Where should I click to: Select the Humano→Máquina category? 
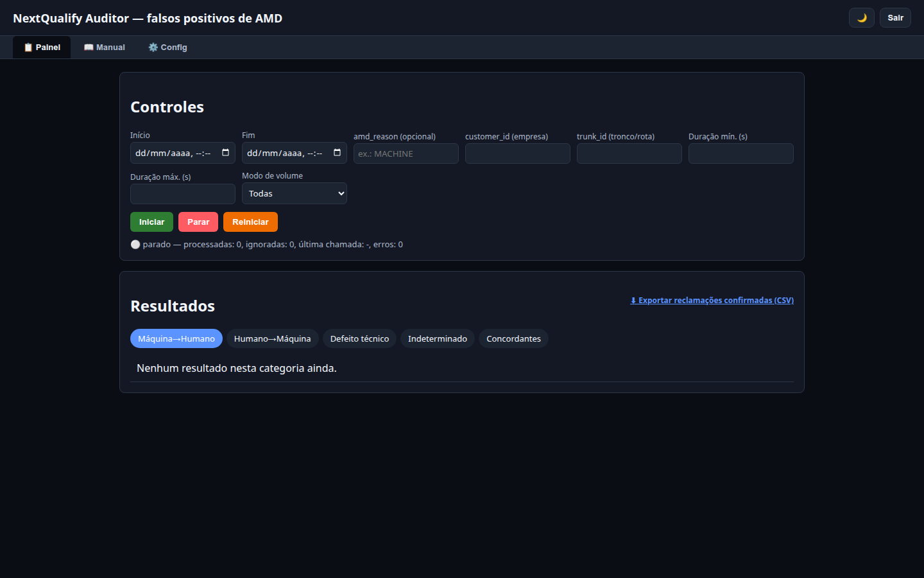tap(273, 338)
